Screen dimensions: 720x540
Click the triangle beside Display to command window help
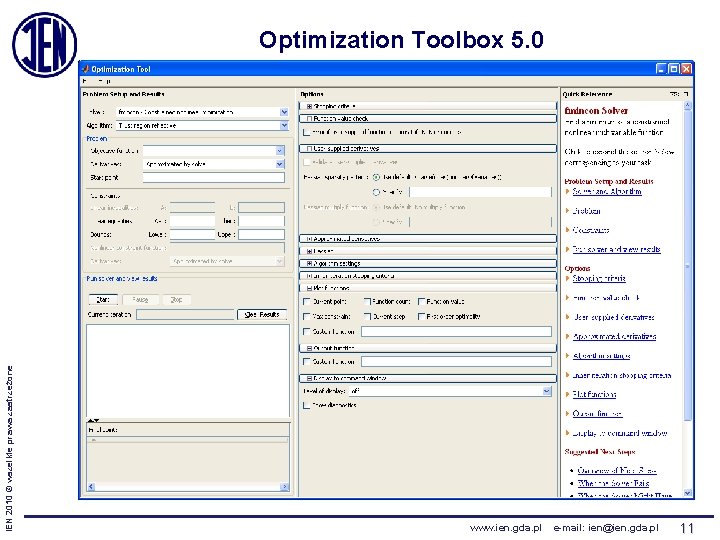coord(568,433)
